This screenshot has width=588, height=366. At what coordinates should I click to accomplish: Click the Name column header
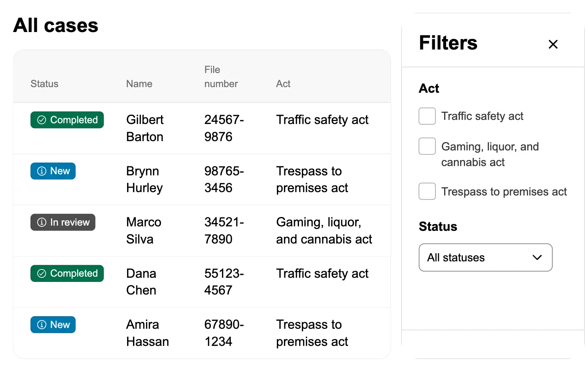click(x=139, y=84)
